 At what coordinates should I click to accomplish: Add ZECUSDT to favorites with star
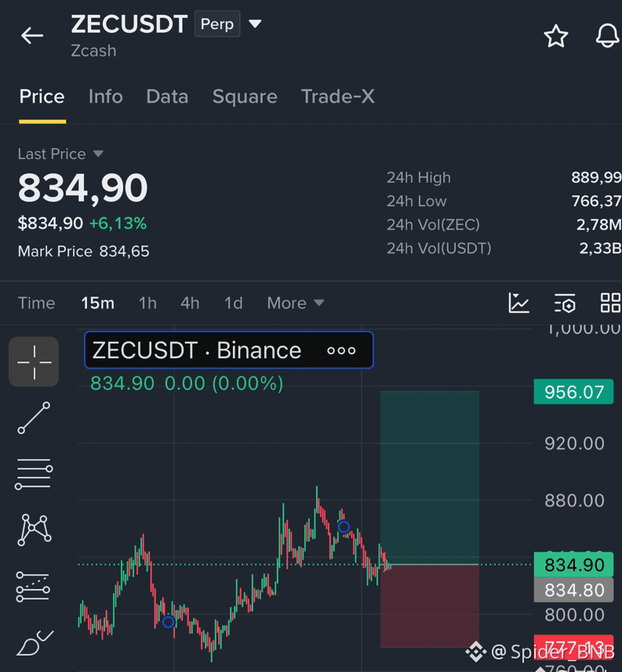pos(556,36)
